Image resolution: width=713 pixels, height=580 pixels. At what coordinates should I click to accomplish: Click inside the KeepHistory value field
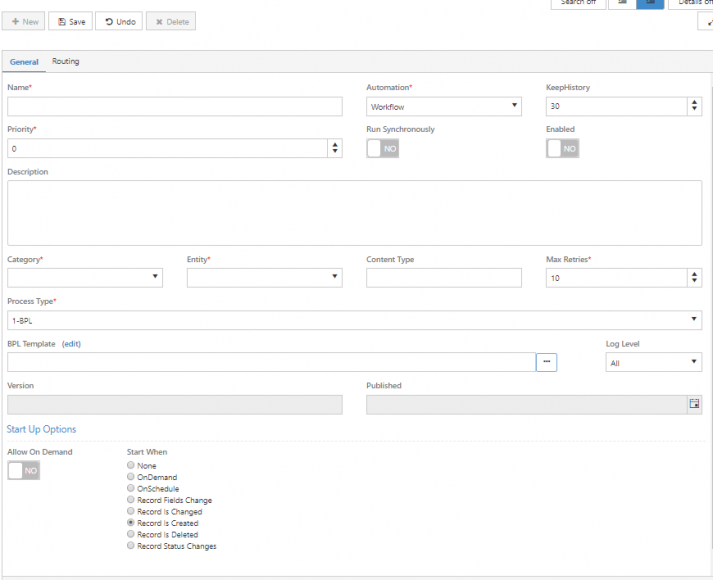point(616,106)
